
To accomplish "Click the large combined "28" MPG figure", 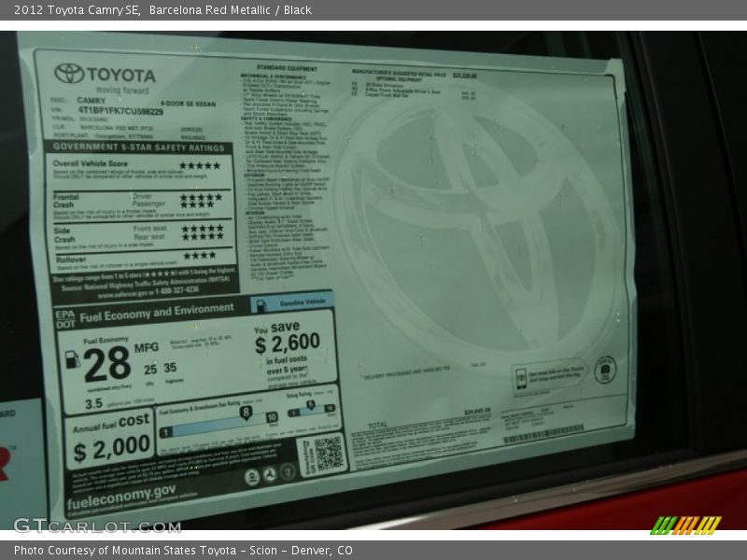I will tap(107, 364).
